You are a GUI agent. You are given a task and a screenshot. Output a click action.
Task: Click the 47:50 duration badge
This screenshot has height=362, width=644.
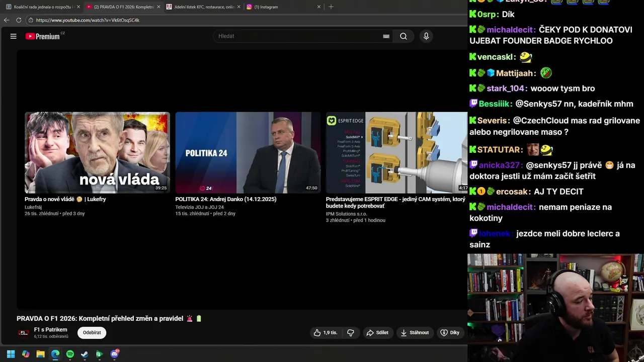311,188
